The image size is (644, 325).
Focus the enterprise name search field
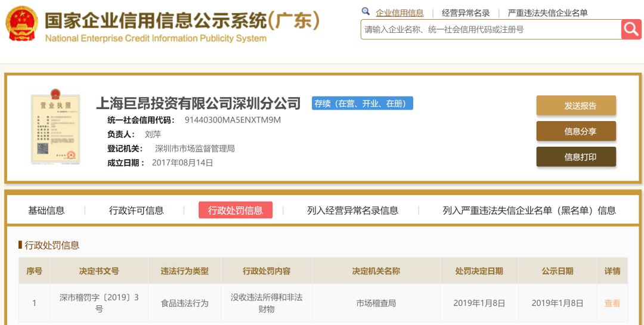tap(491, 30)
